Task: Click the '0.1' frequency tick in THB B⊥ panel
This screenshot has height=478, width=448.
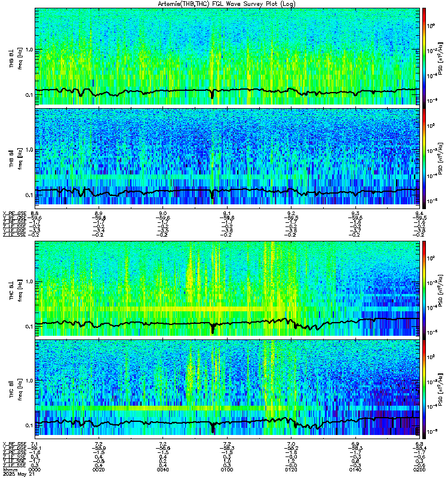Action: pos(29,95)
